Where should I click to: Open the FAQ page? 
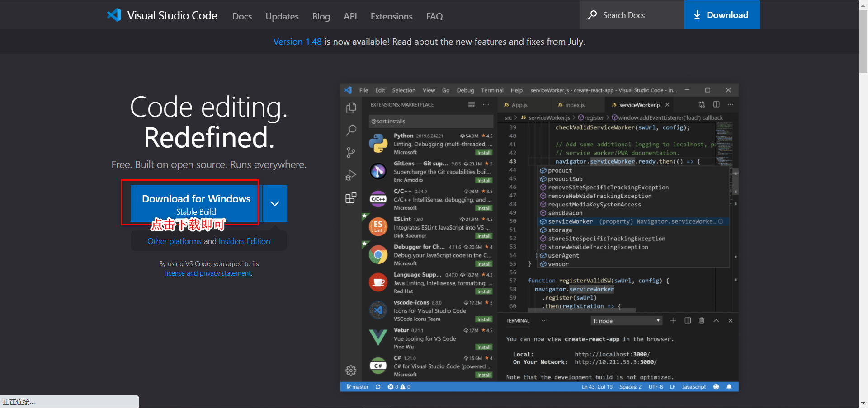click(434, 16)
